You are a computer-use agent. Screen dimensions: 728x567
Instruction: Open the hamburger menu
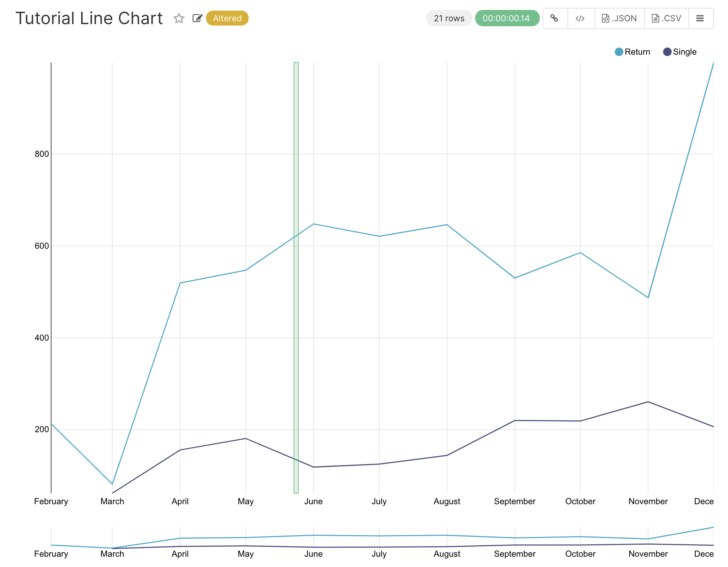(x=700, y=18)
